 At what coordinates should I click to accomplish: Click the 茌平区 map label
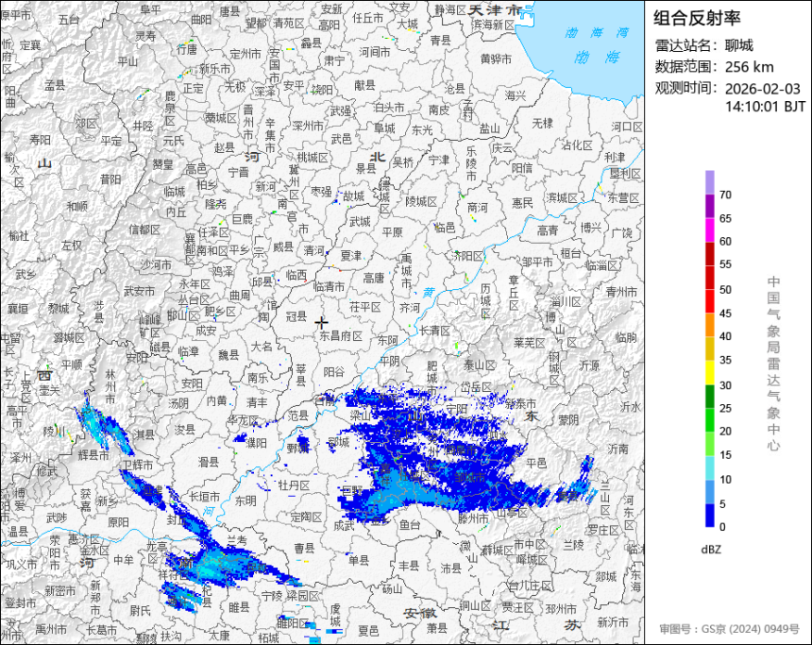pos(365,307)
